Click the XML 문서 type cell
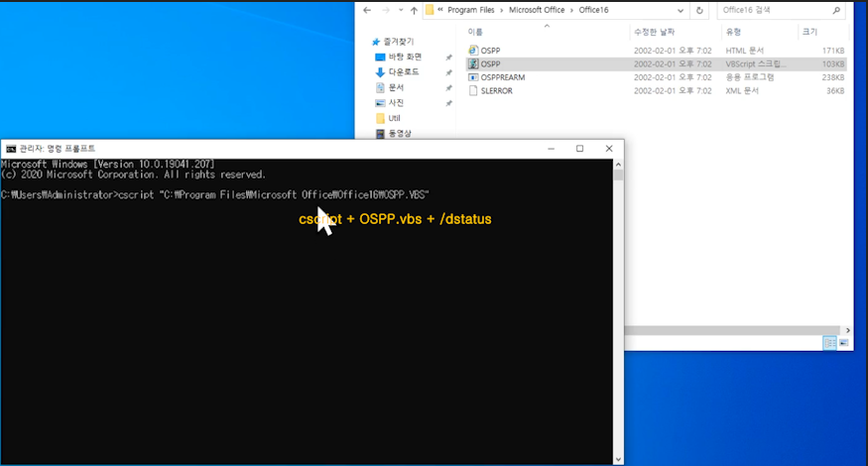Viewport: 868px width, 466px height. click(x=742, y=91)
